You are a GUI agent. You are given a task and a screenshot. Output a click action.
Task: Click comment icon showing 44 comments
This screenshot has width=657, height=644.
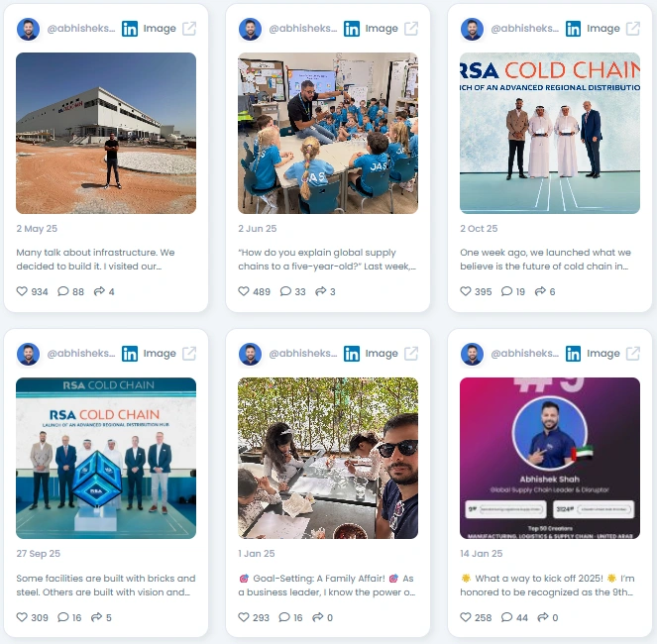tap(506, 617)
